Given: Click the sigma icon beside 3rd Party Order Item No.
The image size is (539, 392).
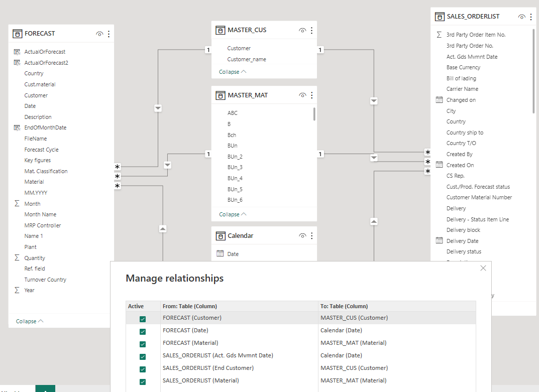Looking at the screenshot, I should point(439,34).
